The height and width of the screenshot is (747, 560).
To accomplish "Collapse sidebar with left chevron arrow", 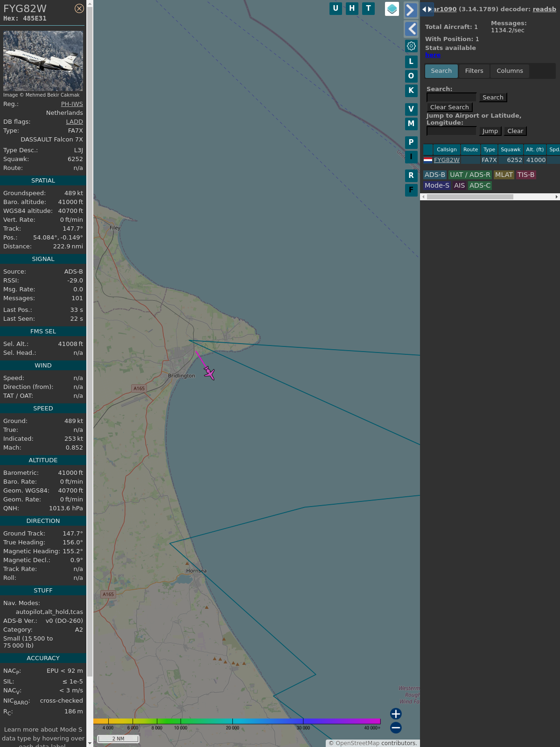I will tap(411, 29).
